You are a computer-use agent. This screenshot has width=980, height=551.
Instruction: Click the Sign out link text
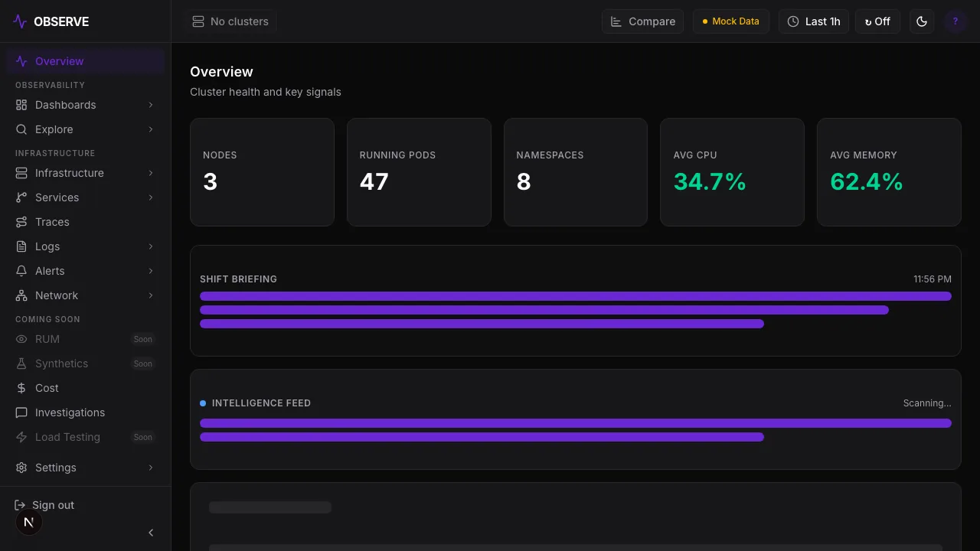[x=53, y=505]
